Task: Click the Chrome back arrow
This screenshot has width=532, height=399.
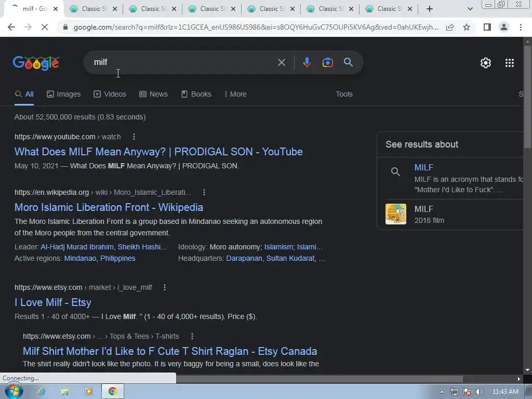Action: coord(11,27)
